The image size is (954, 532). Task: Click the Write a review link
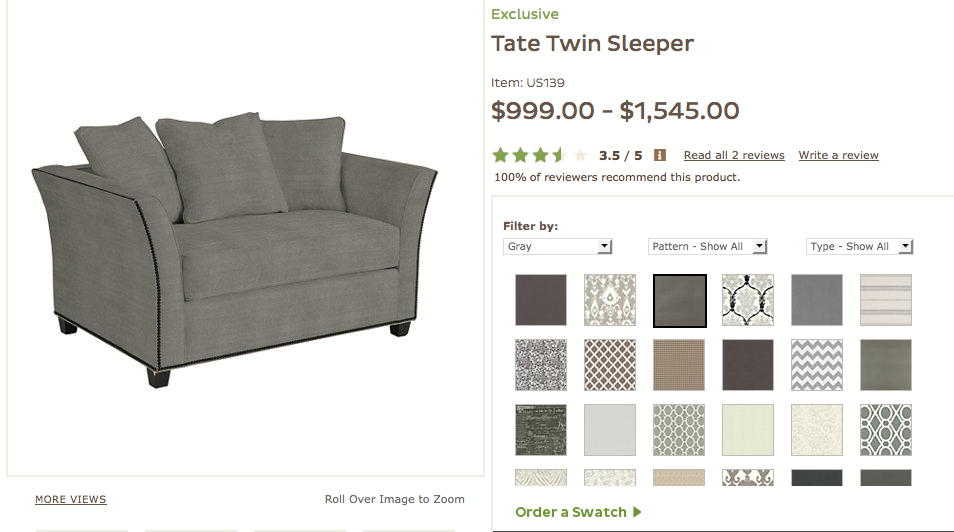click(838, 155)
